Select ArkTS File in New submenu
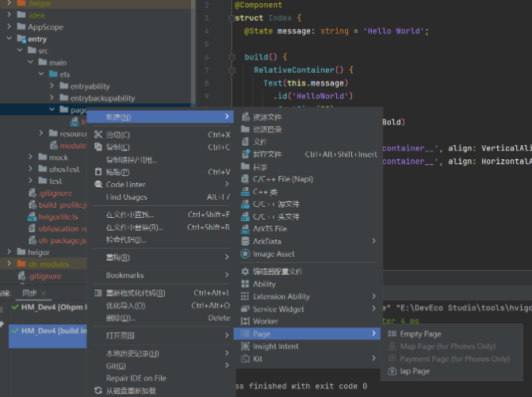This screenshot has height=397, width=532. 308,229
